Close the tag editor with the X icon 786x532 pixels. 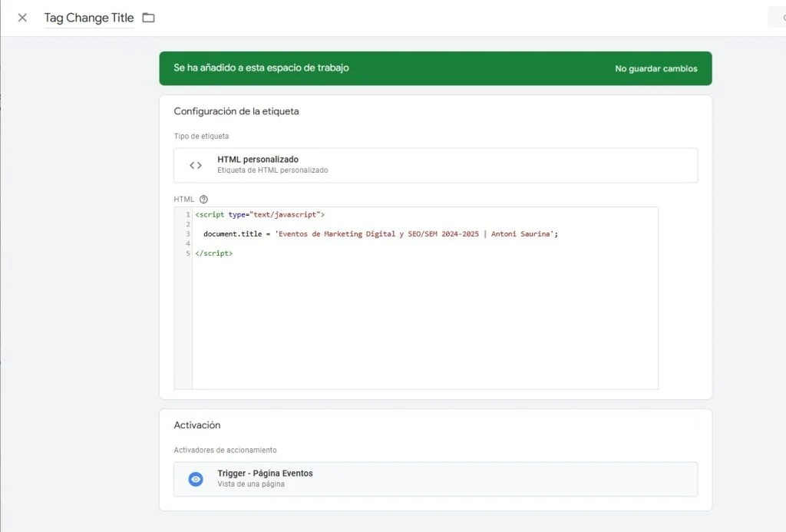click(x=21, y=17)
